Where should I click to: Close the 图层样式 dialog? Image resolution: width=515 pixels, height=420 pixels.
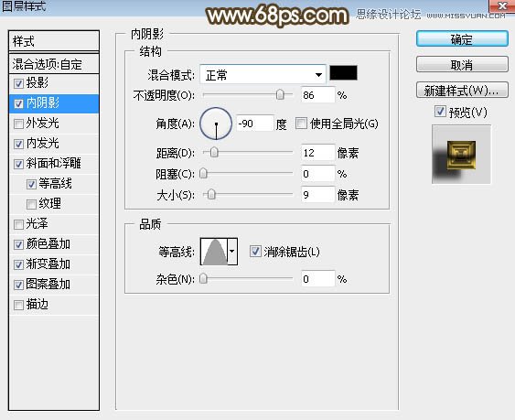coord(502,5)
